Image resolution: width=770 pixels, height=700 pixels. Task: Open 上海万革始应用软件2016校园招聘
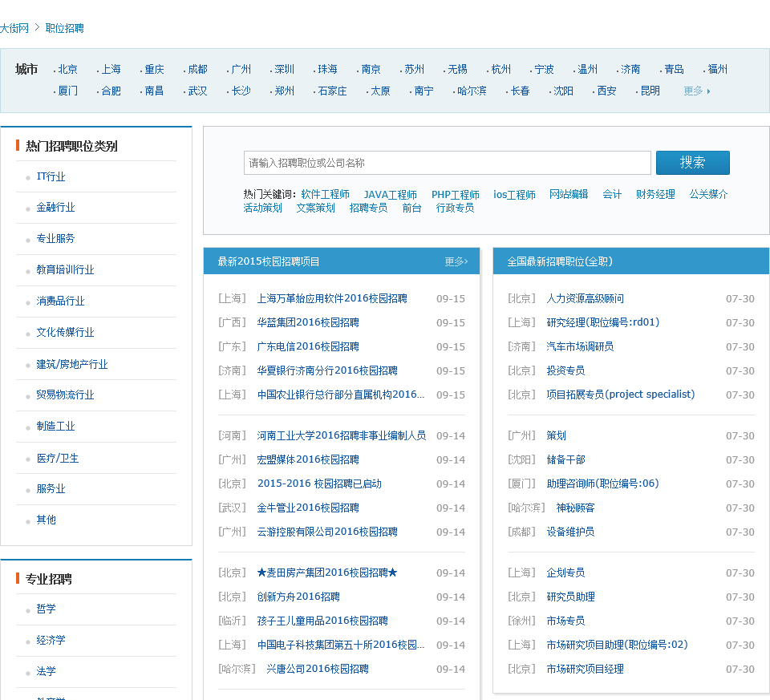[x=331, y=298]
